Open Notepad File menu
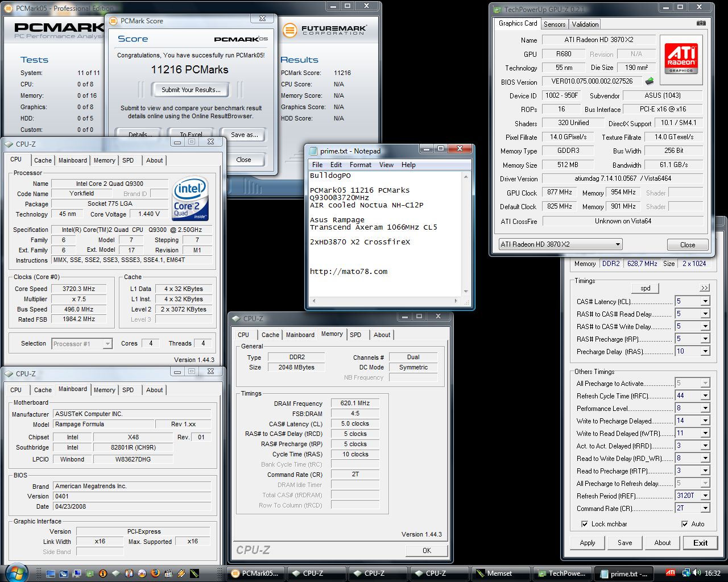Image resolution: width=728 pixels, height=582 pixels. point(317,165)
